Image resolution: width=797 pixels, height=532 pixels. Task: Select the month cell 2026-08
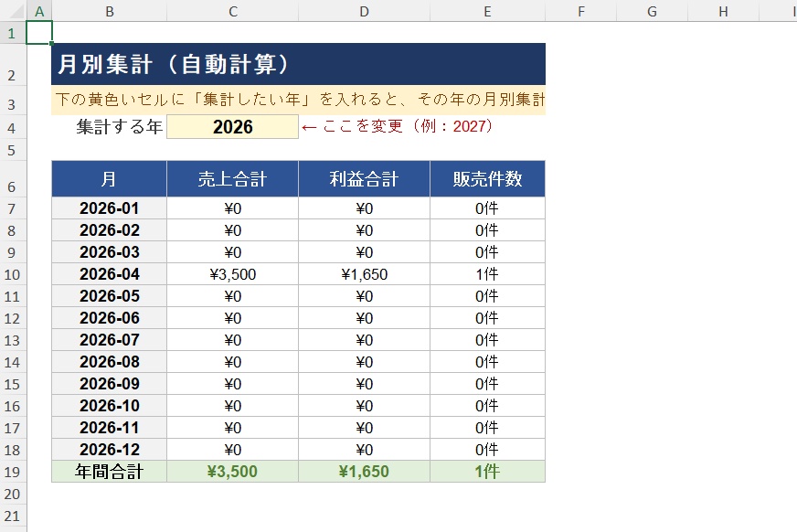(x=110, y=362)
